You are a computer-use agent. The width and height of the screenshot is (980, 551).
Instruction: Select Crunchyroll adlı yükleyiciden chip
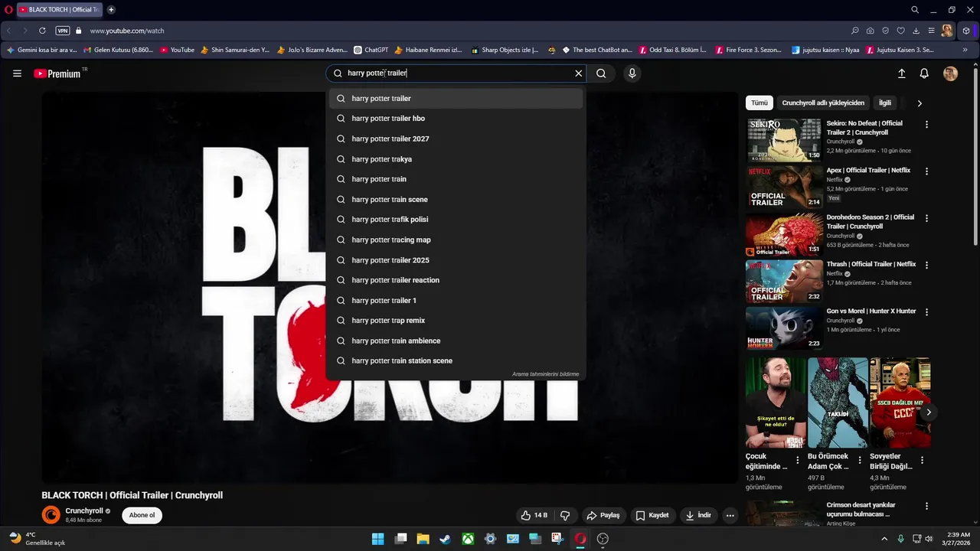click(823, 103)
